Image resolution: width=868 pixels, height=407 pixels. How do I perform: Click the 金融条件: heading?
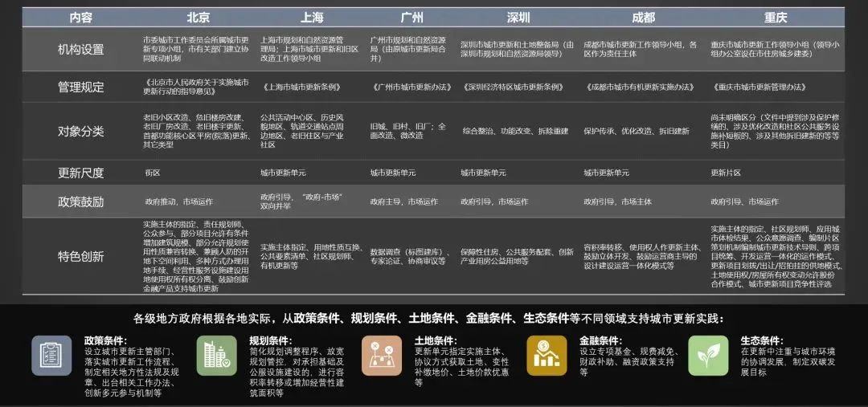pos(600,340)
